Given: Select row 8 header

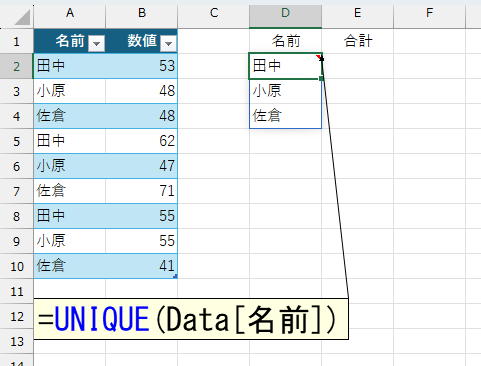Looking at the screenshot, I should click(x=17, y=216).
